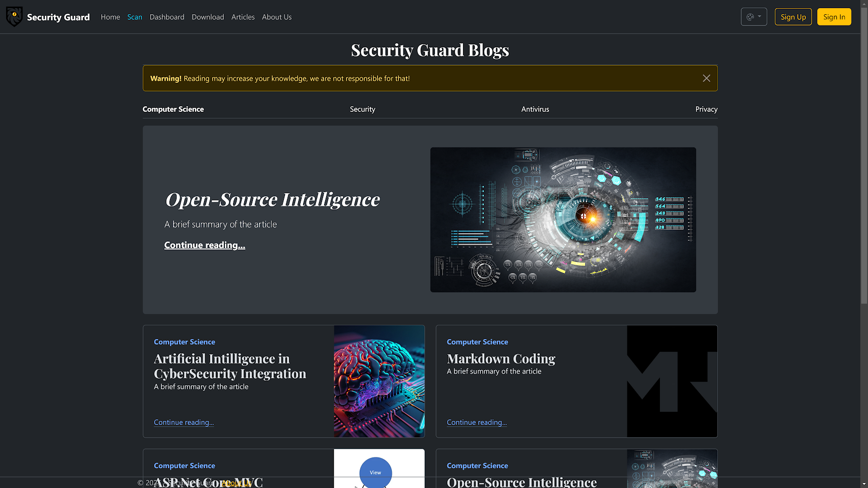This screenshot has height=488, width=868.
Task: Click Computer Science label on ASP.Net Core card
Action: 184,466
